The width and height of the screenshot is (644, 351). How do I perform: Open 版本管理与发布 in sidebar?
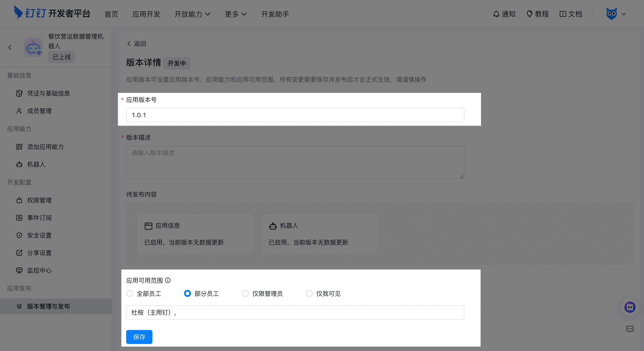pos(56,306)
